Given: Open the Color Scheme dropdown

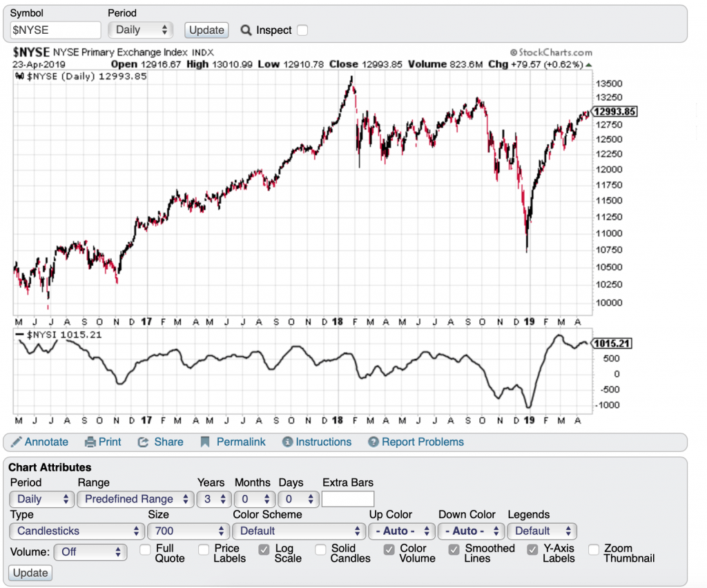Looking at the screenshot, I should (x=298, y=531).
